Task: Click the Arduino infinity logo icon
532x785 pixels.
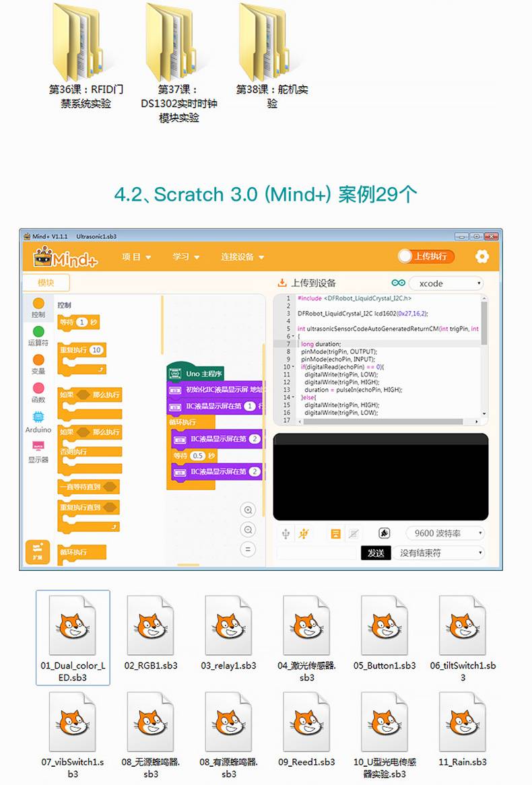Action: pos(398,283)
